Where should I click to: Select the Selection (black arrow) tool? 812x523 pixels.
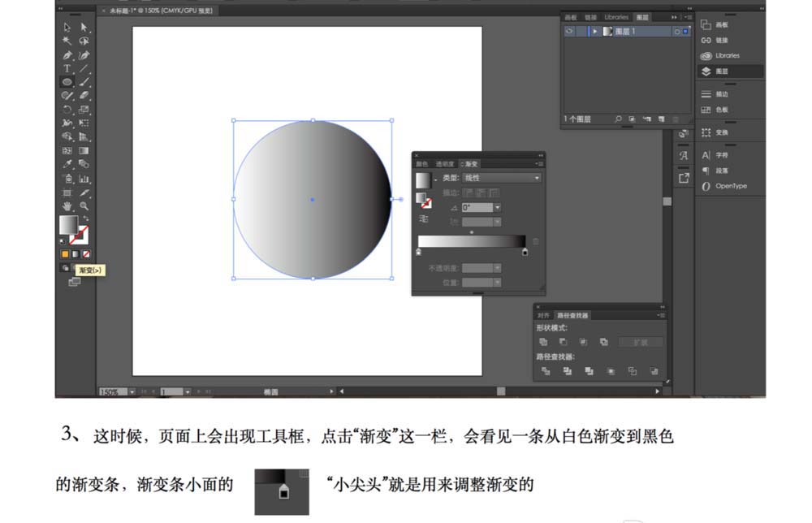67,27
